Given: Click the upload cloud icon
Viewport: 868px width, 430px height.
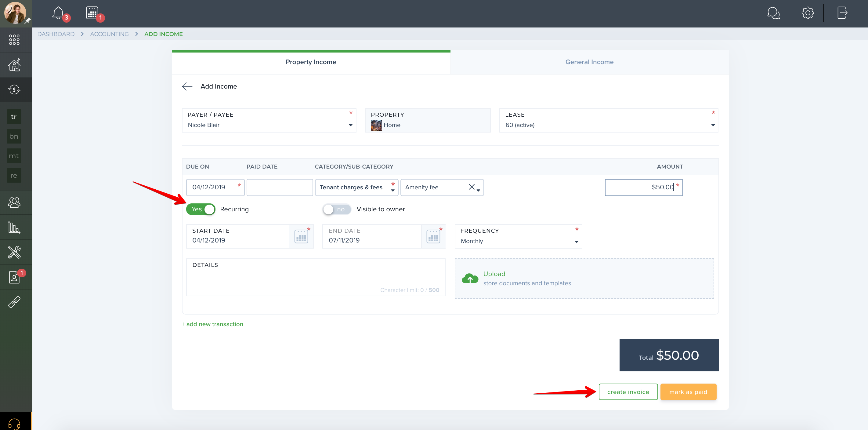Looking at the screenshot, I should (470, 279).
